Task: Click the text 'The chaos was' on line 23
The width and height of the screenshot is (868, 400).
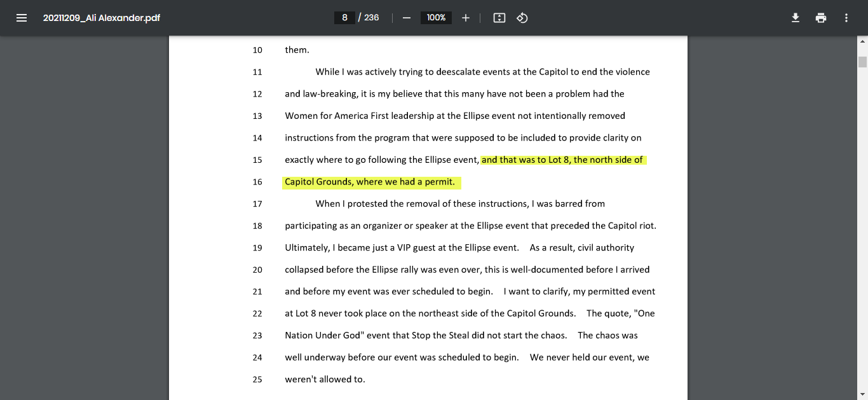Action: pos(607,335)
